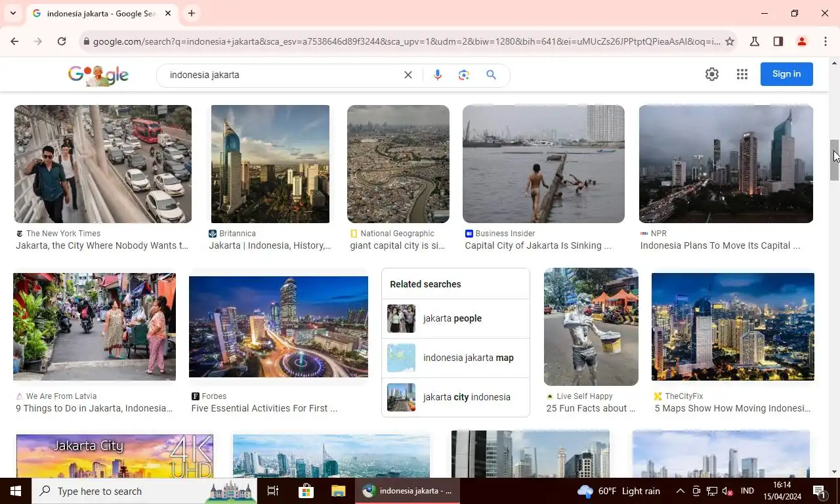Open the Windows Start menu
Image resolution: width=840 pixels, height=504 pixels.
click(x=16, y=491)
